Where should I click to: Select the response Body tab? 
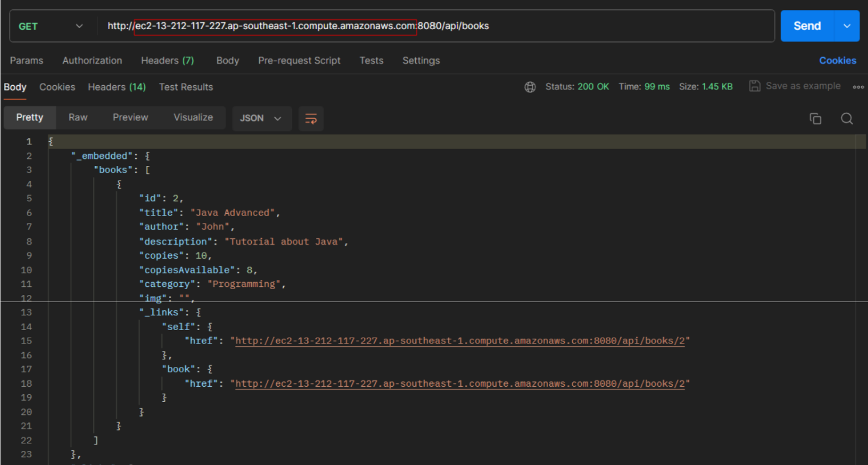click(15, 87)
